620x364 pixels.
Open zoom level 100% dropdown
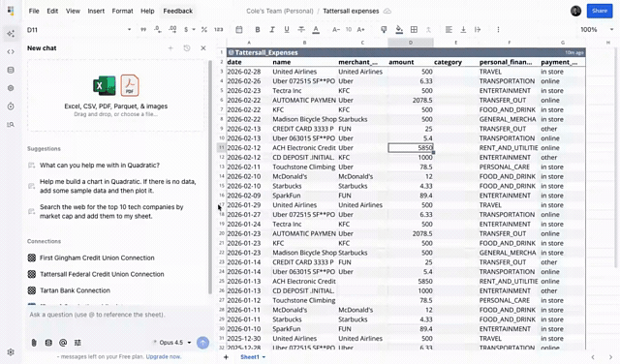(x=597, y=30)
